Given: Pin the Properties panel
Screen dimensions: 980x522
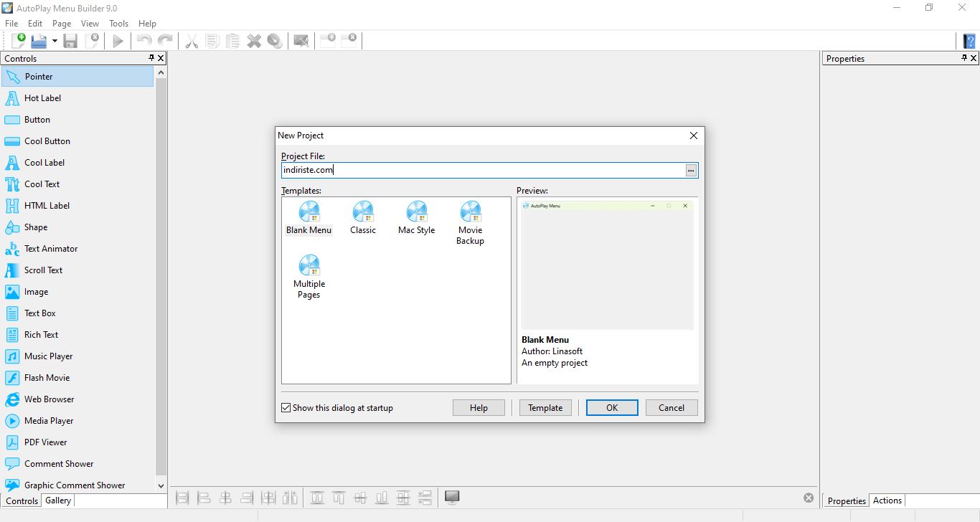Looking at the screenshot, I should tap(964, 58).
